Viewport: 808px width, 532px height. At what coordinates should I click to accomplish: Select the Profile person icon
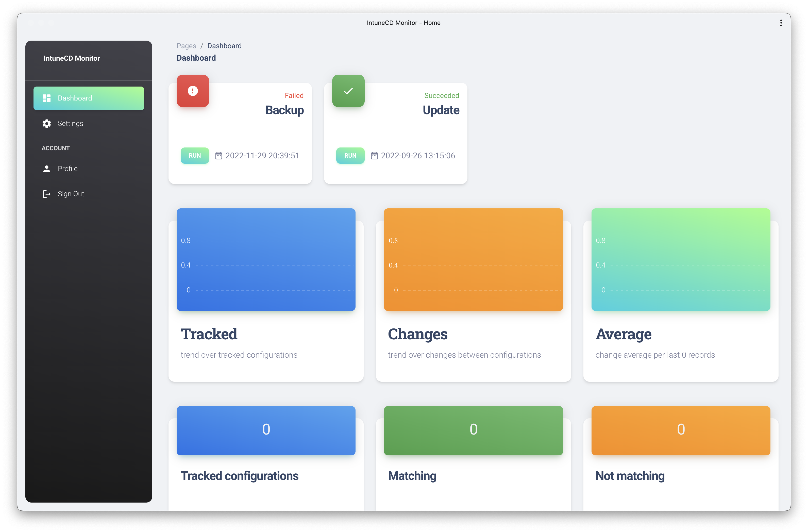pyautogui.click(x=46, y=168)
